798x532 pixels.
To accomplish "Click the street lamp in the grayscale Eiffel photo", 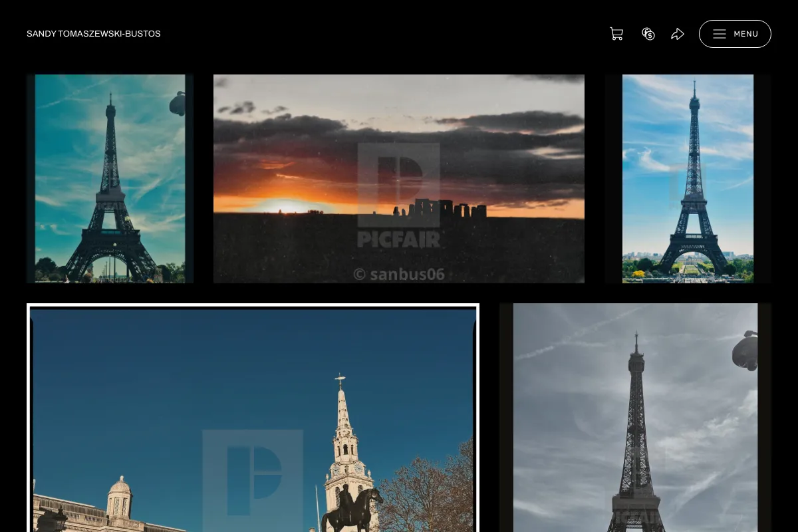I will pyautogui.click(x=745, y=350).
